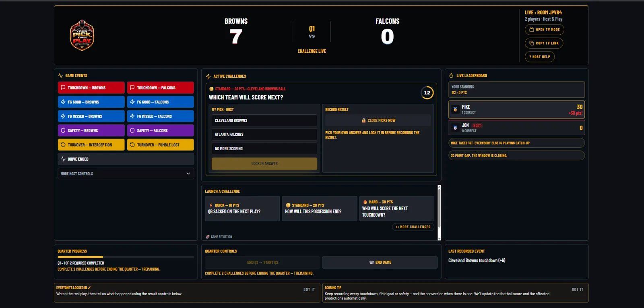The width and height of the screenshot is (644, 308).
Task: Click the checkered flag icon on End Game
Action: click(372, 263)
